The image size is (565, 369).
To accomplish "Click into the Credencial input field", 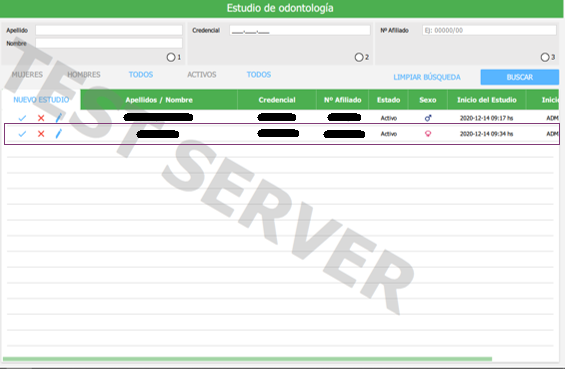I will click(x=300, y=30).
